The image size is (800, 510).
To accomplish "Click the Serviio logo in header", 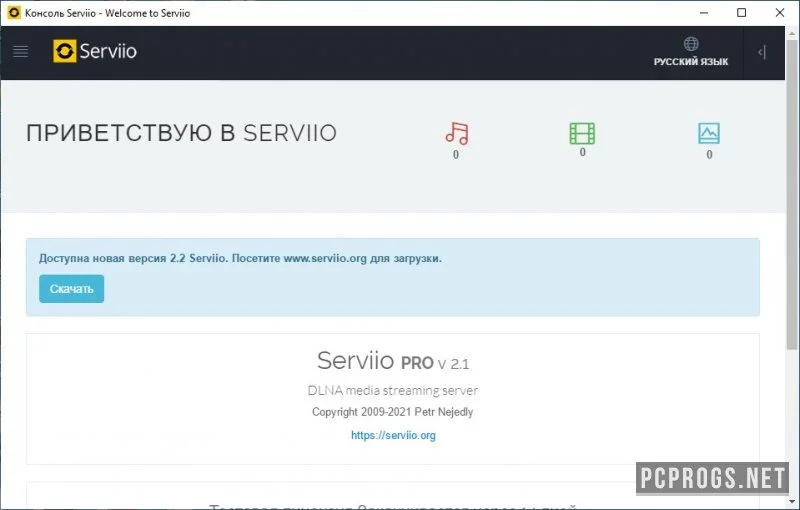I will pos(95,51).
